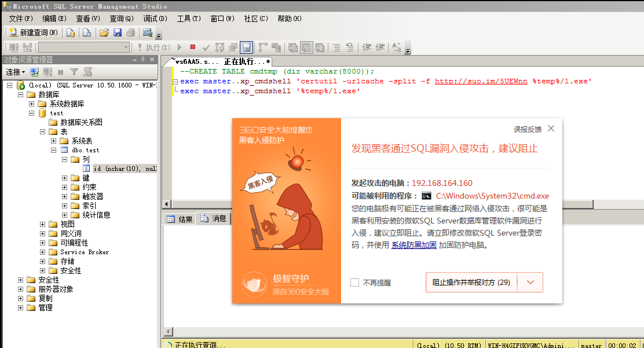Select the id (nchar(10), null) column
644x348 pixels.
(125, 168)
